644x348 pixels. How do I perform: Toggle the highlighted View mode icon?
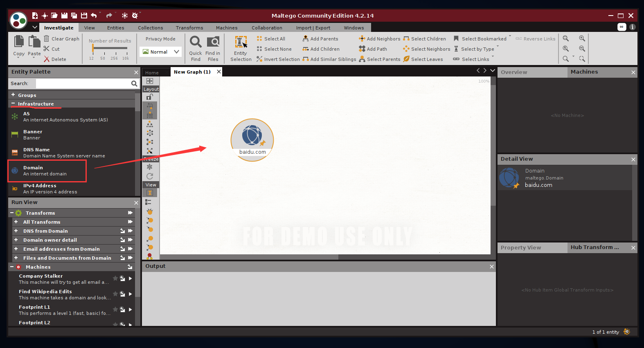point(150,193)
